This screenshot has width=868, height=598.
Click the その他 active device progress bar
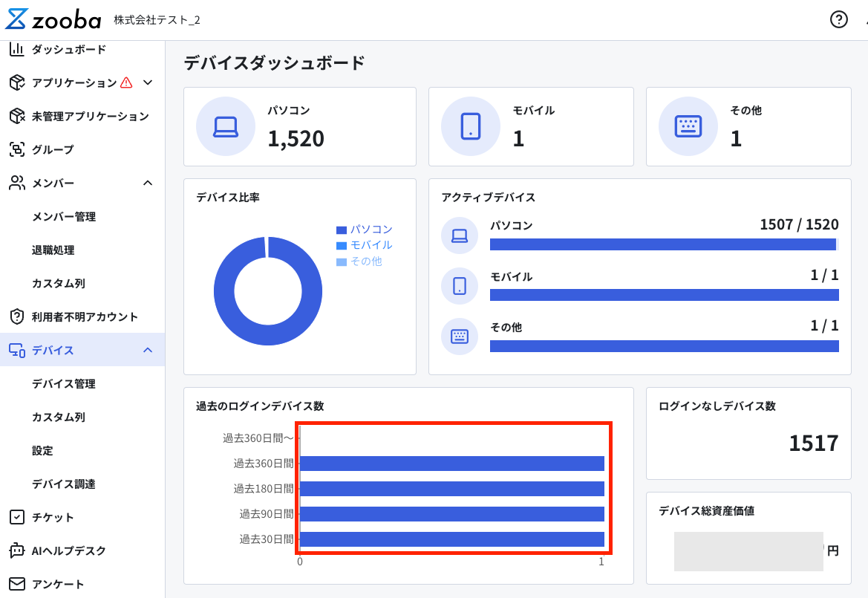pos(665,346)
